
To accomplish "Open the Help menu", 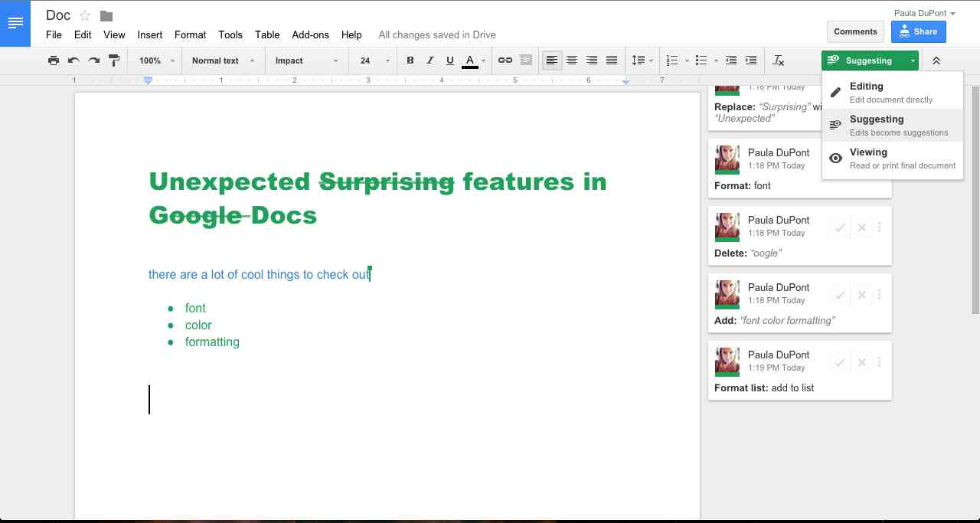I will pyautogui.click(x=351, y=34).
